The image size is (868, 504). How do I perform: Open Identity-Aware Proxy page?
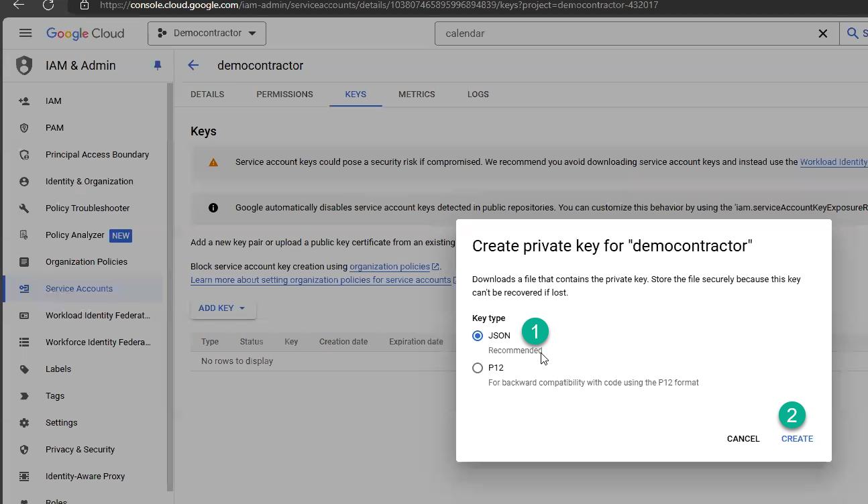[x=85, y=477]
